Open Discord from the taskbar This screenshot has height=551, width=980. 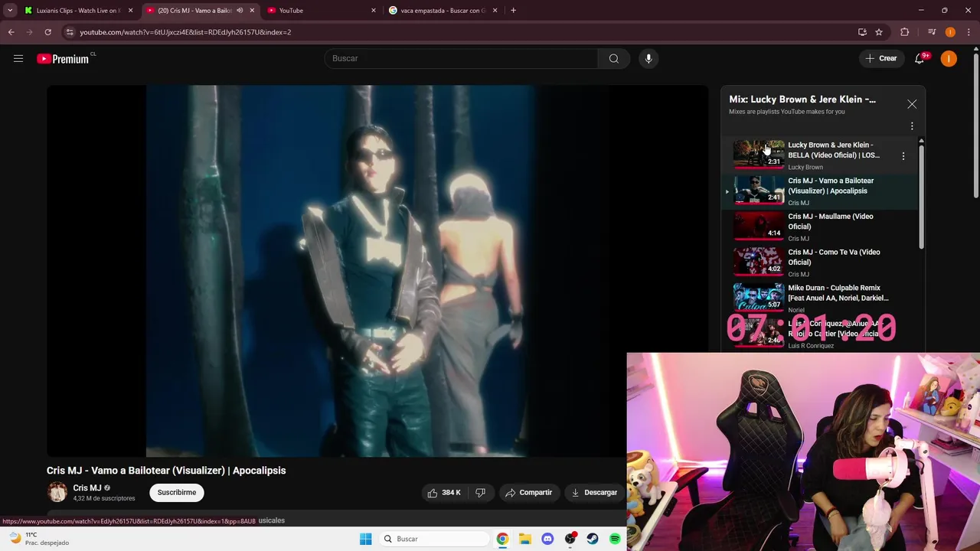click(x=547, y=539)
